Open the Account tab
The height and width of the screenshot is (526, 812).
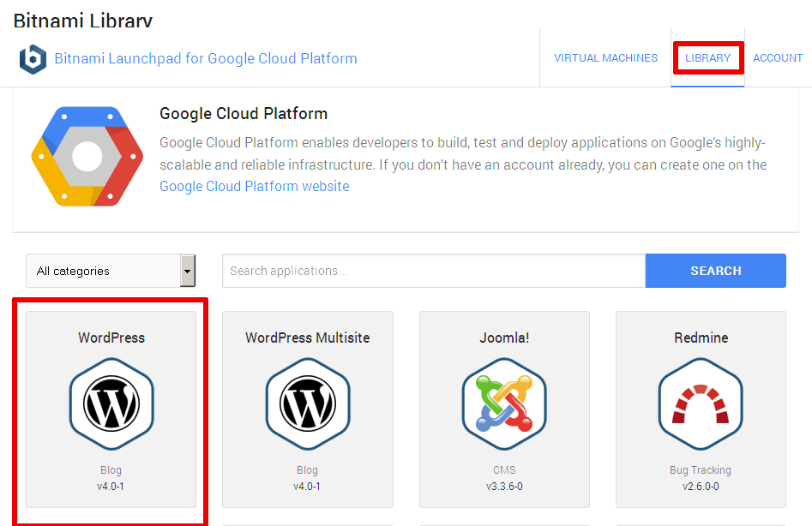tap(778, 58)
